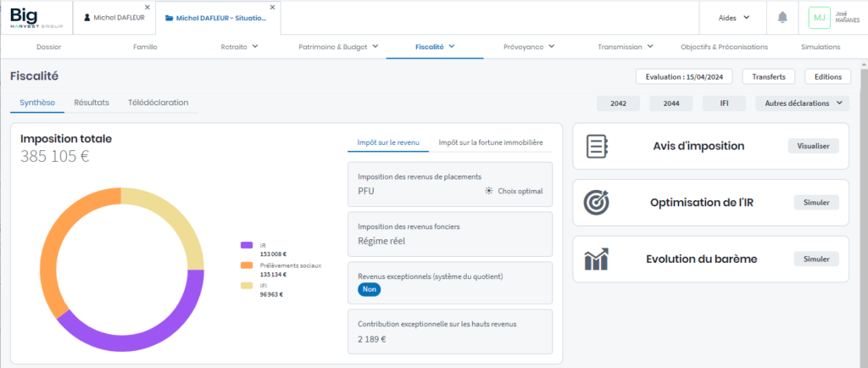Click the MJ user avatar

pos(819,17)
